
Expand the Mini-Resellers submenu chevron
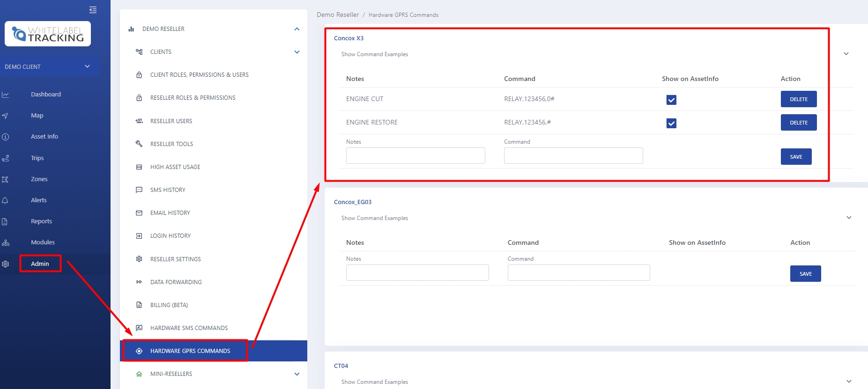[297, 374]
